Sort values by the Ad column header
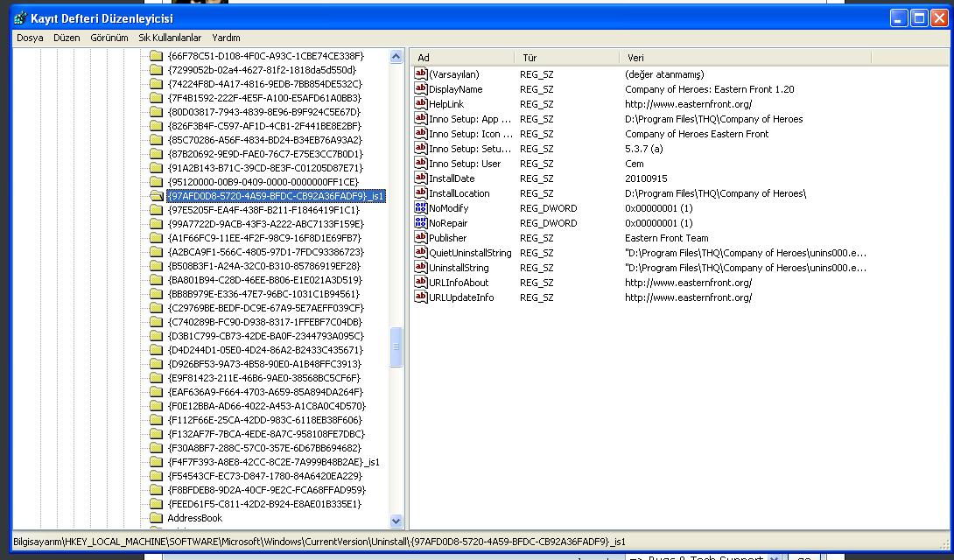The image size is (954, 560). tap(463, 58)
